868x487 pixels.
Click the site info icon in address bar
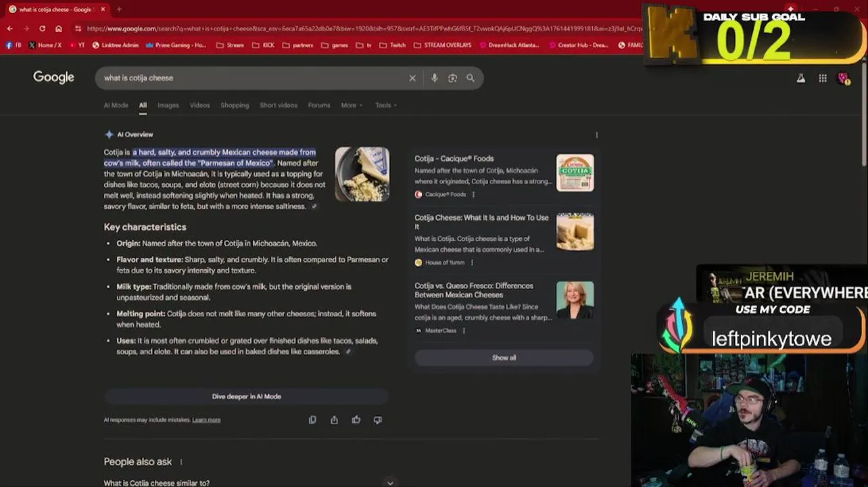coord(78,28)
